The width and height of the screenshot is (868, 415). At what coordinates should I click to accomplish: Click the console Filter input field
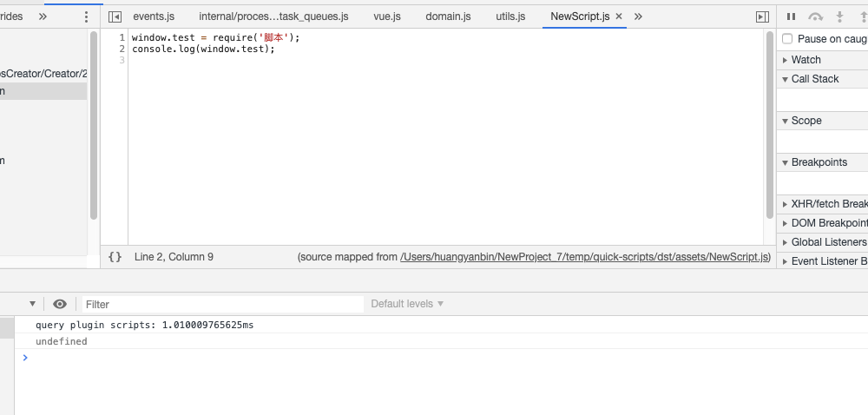[x=223, y=304]
